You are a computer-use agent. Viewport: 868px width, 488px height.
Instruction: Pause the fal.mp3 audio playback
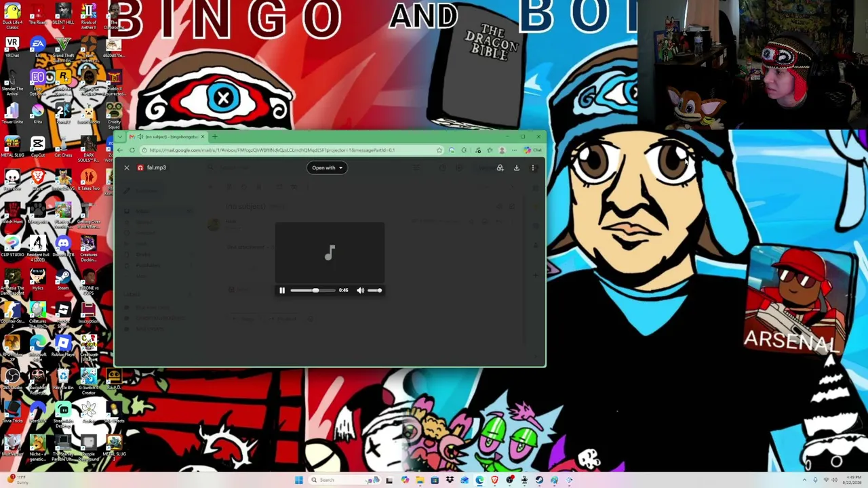(x=282, y=290)
